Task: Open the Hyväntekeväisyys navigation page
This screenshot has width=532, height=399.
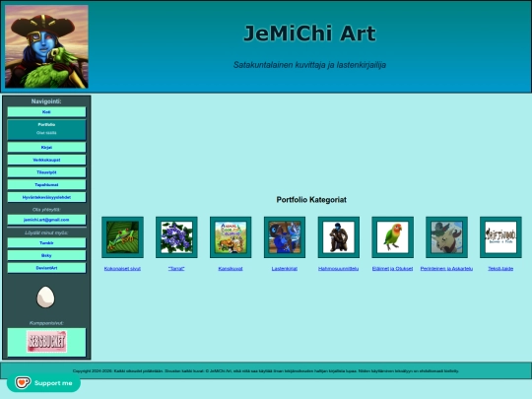Action: [x=46, y=197]
